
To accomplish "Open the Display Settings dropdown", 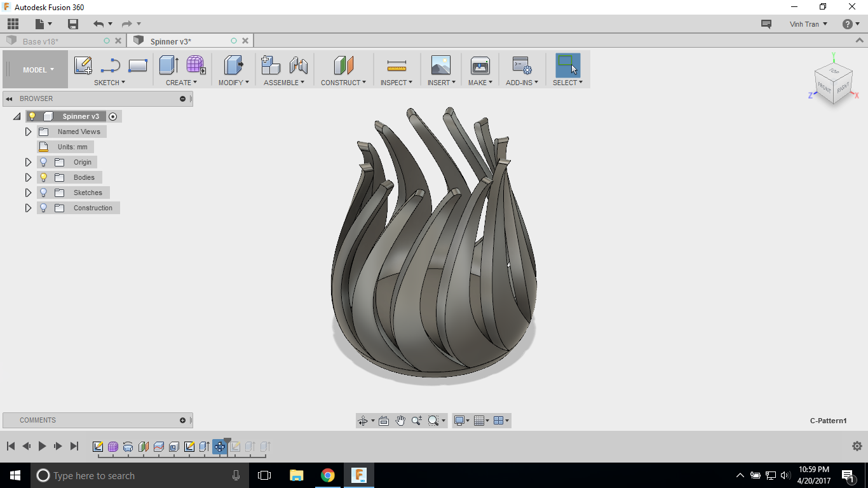I will (461, 421).
